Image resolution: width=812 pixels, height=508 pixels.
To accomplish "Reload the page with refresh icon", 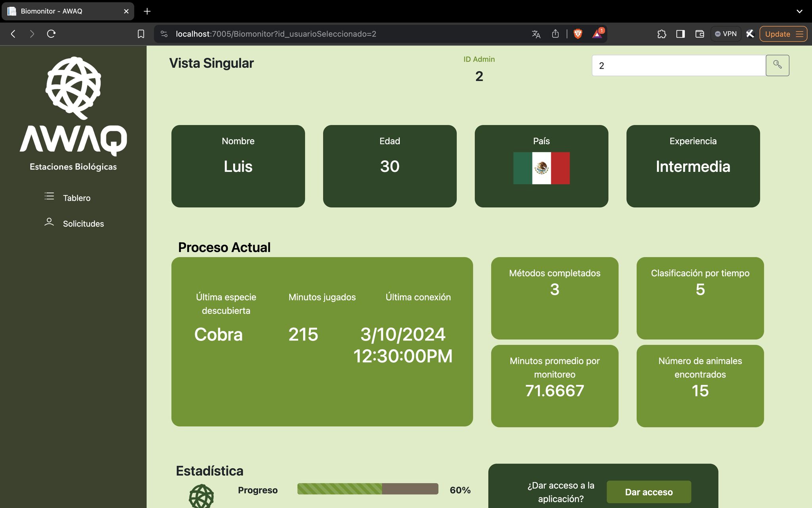I will point(51,34).
